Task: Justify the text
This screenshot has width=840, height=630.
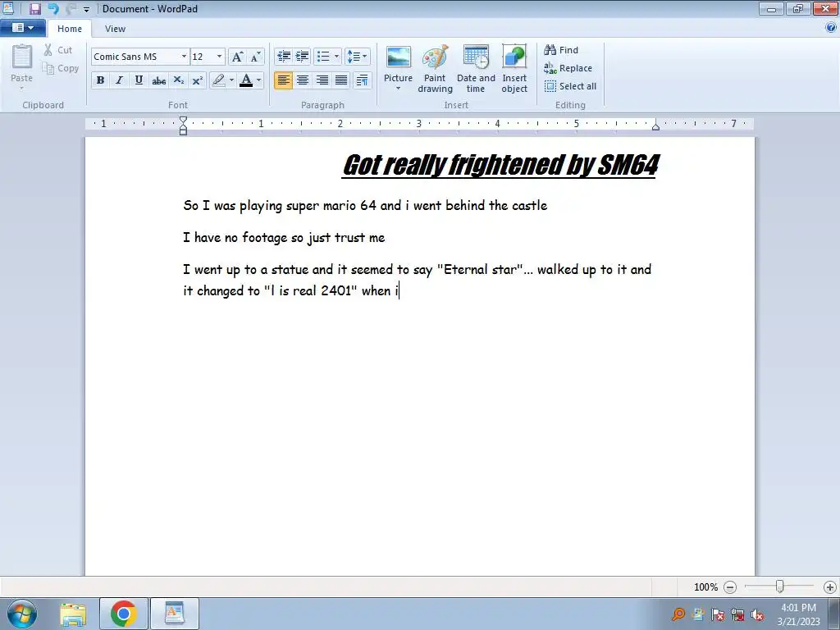Action: tap(341, 80)
